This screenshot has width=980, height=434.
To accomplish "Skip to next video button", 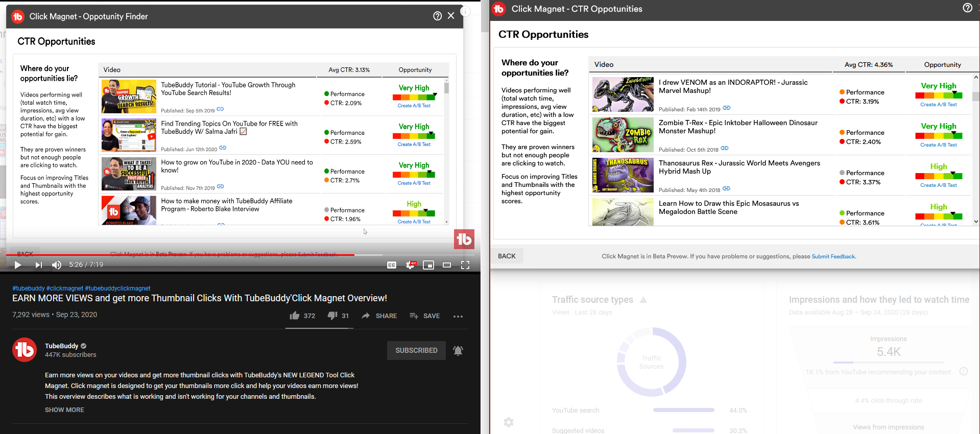I will [x=38, y=264].
